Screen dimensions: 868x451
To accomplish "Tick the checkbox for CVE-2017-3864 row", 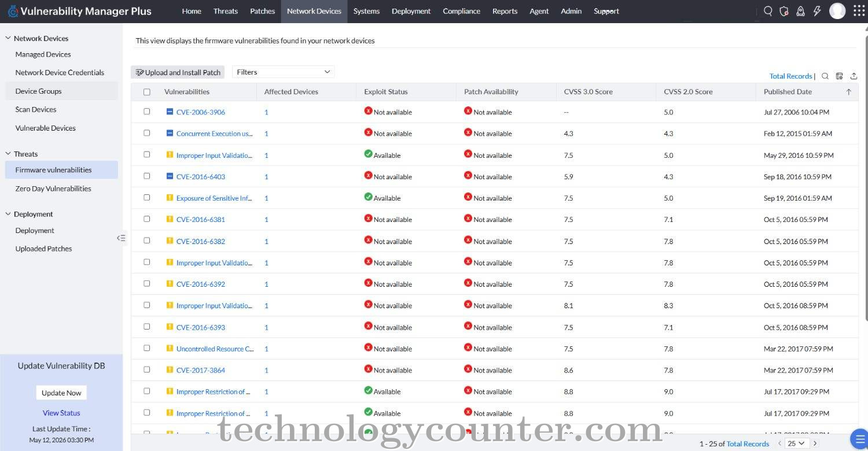I will pos(146,369).
